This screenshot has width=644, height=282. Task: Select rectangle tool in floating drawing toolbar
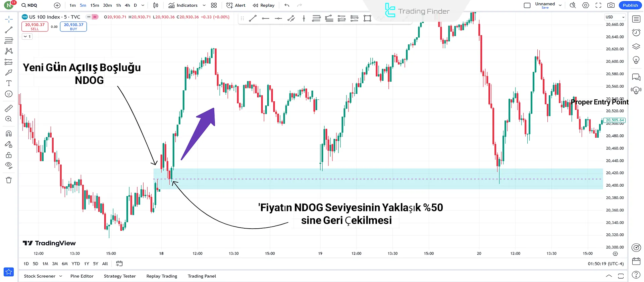click(x=367, y=18)
